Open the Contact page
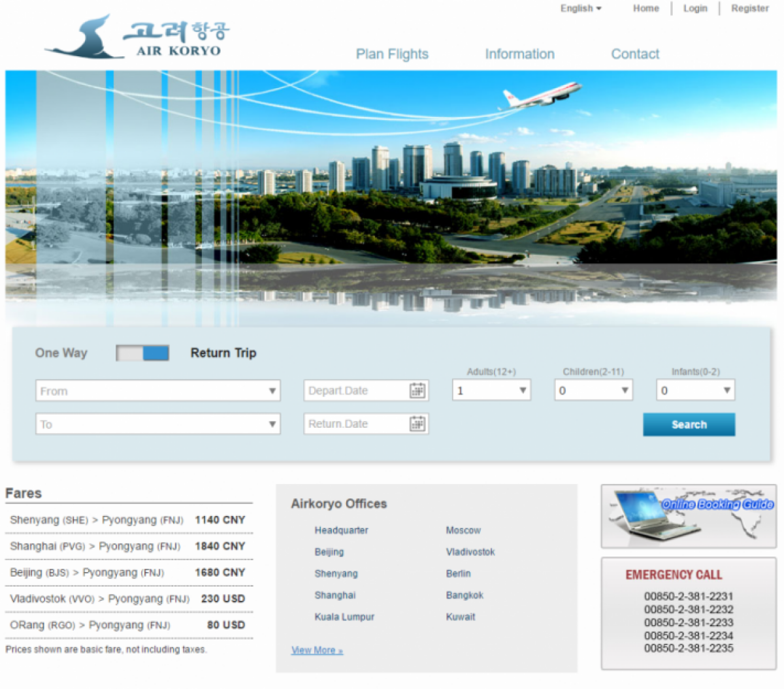This screenshot has height=689, width=784. click(634, 54)
